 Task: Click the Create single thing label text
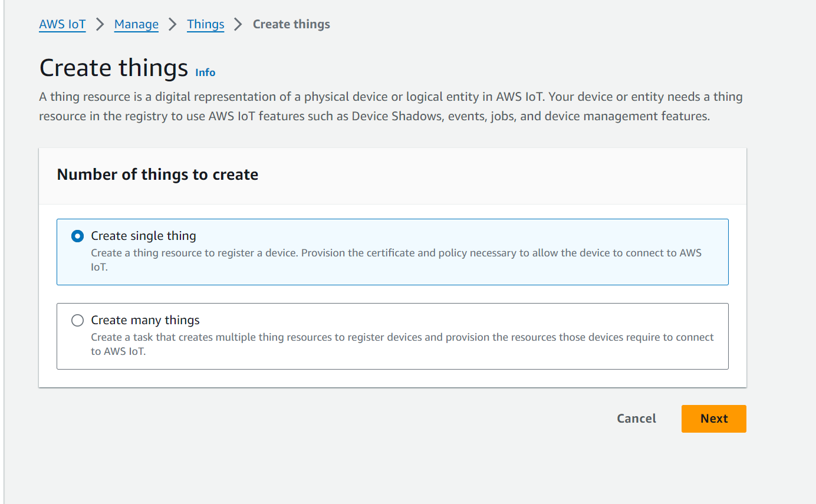click(143, 236)
